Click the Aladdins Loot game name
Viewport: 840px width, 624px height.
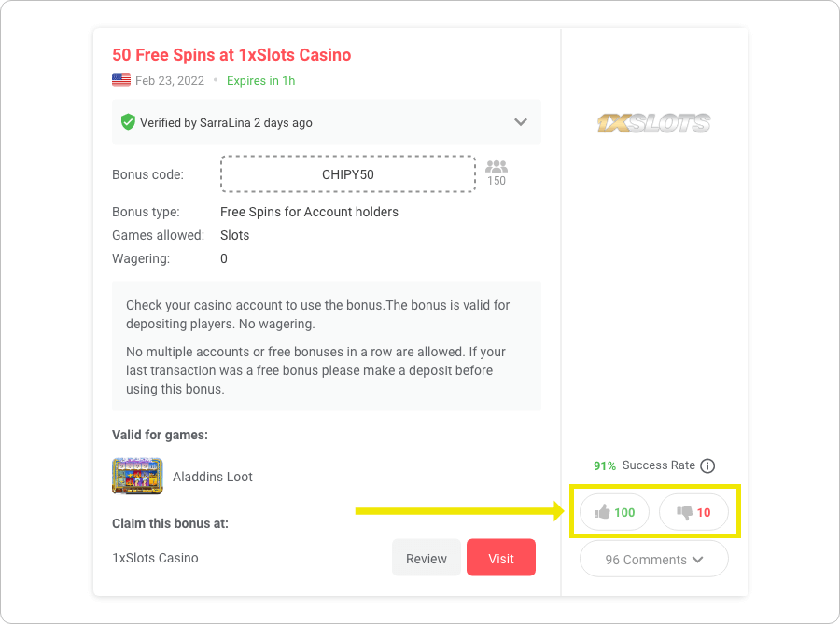point(213,477)
